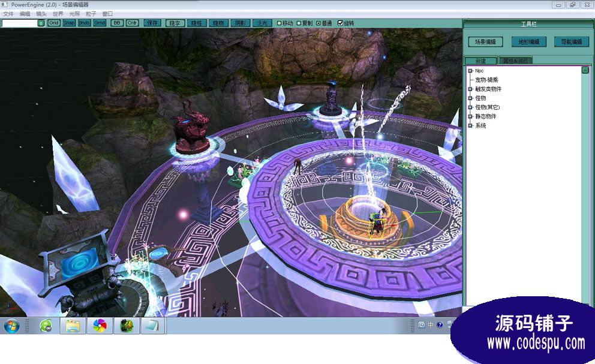Open the green browser taskbar icon

click(46, 326)
